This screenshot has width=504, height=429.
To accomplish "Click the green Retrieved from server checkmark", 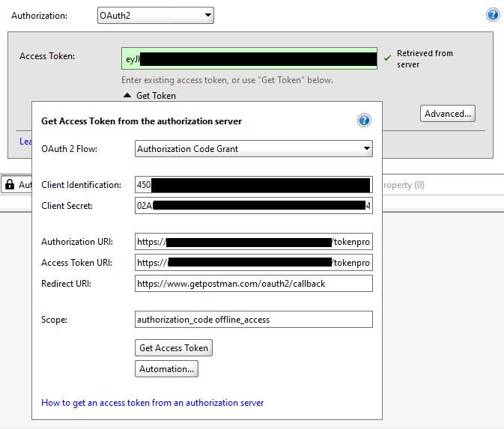I will click(387, 58).
